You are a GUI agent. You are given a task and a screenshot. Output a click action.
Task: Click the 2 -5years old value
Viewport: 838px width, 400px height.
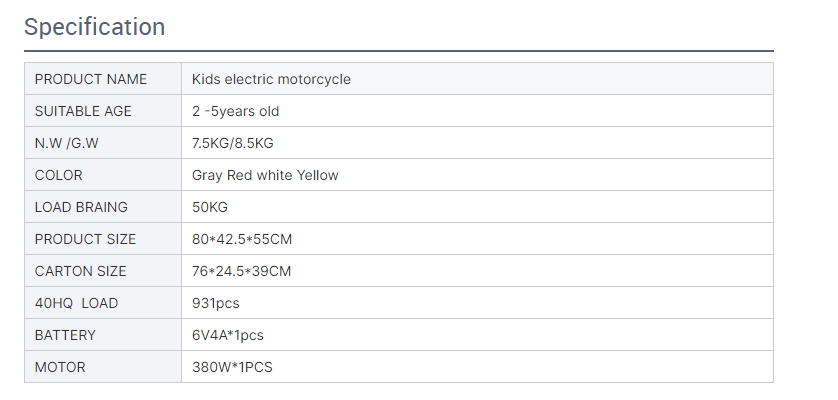click(235, 111)
